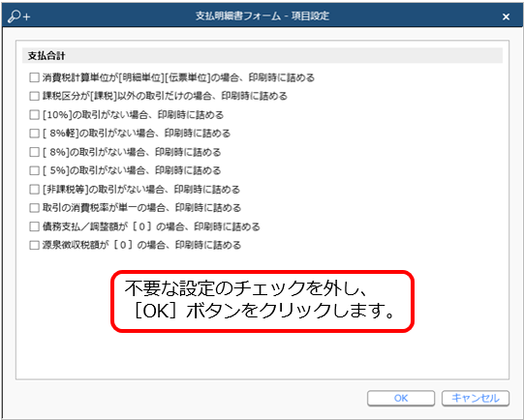The image size is (524, 420).
Task: Click the magnifier zoom icon in title bar
Action: (18, 16)
